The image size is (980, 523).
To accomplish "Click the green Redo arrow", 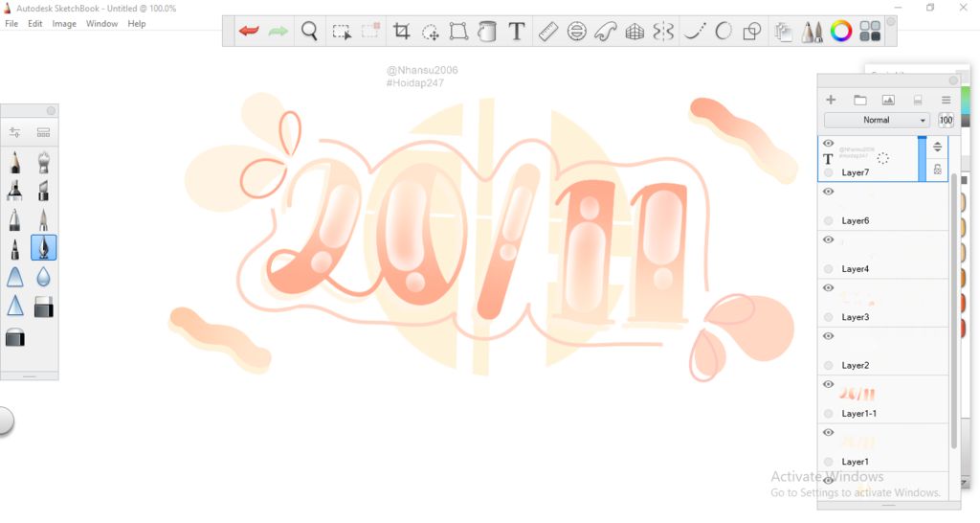I will (x=278, y=31).
